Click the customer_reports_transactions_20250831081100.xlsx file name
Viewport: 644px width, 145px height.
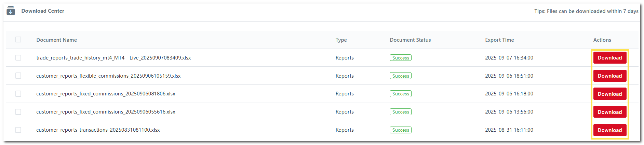98,130
